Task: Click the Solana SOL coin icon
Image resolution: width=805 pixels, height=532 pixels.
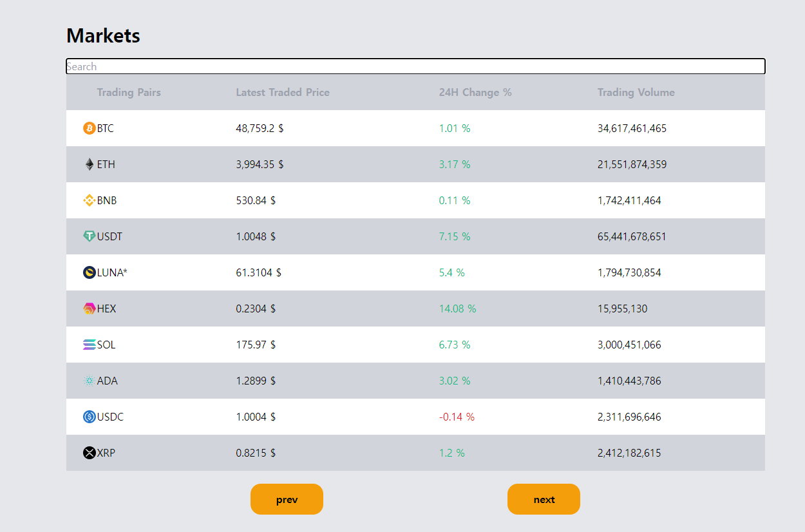Action: point(90,345)
